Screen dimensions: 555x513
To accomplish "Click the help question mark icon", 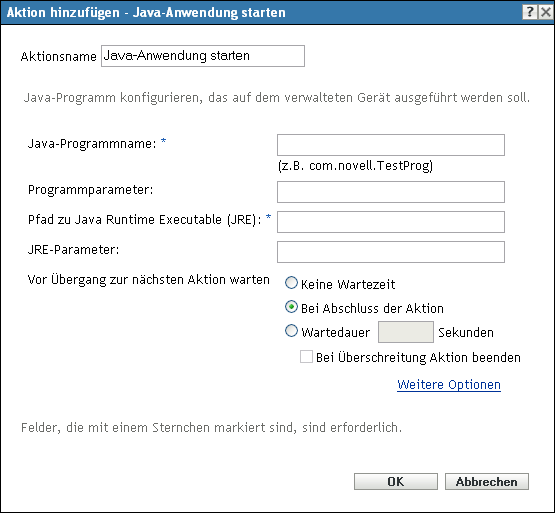I will tap(530, 12).
